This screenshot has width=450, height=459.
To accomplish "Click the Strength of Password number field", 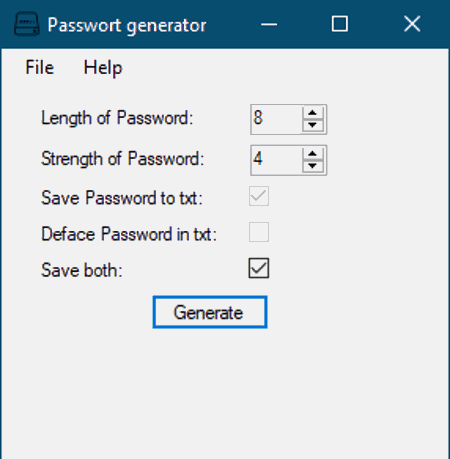I will click(x=276, y=160).
